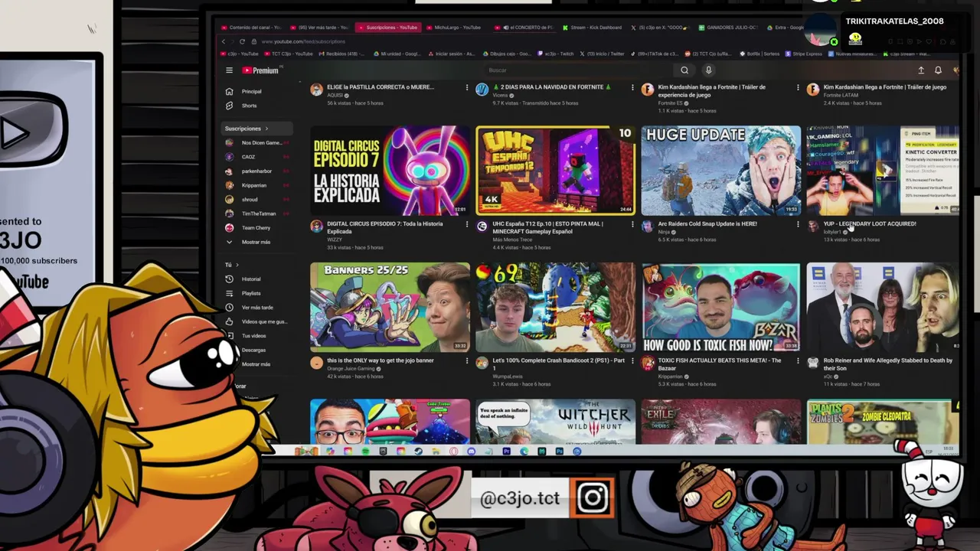Image resolution: width=980 pixels, height=551 pixels.
Task: Switch to Stream - Kick Dashboard tab
Action: pyautogui.click(x=593, y=28)
